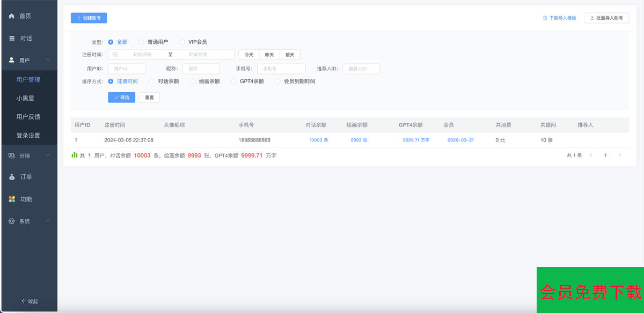Click the home icon beside 首页
644x313 pixels.
[x=12, y=16]
